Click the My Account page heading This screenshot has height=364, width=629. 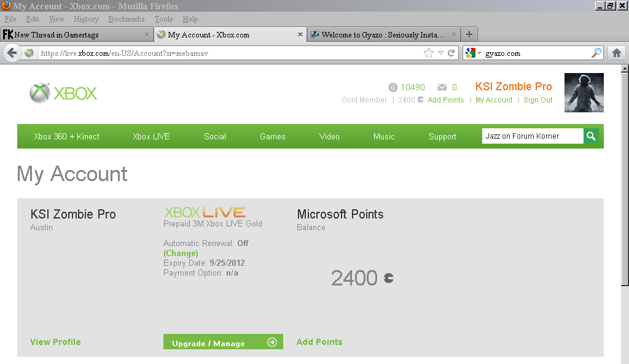coord(72,174)
